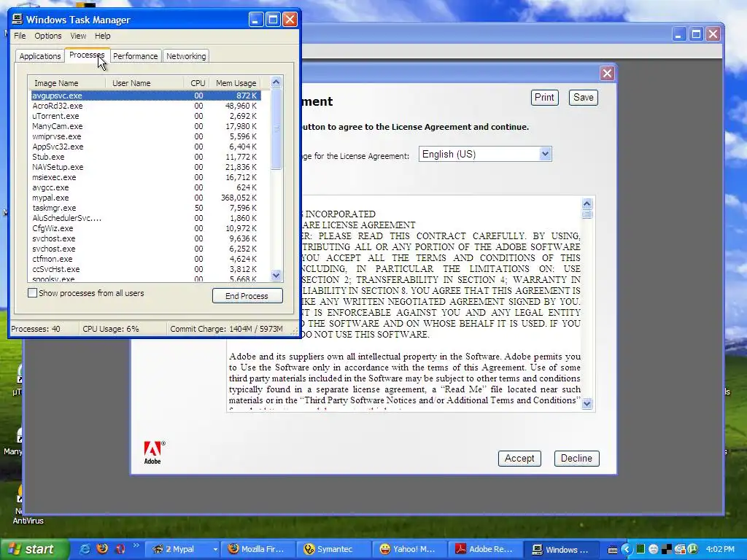Screen dimensions: 747x560
Task: Sort processes by User Name column
Action: (x=144, y=83)
